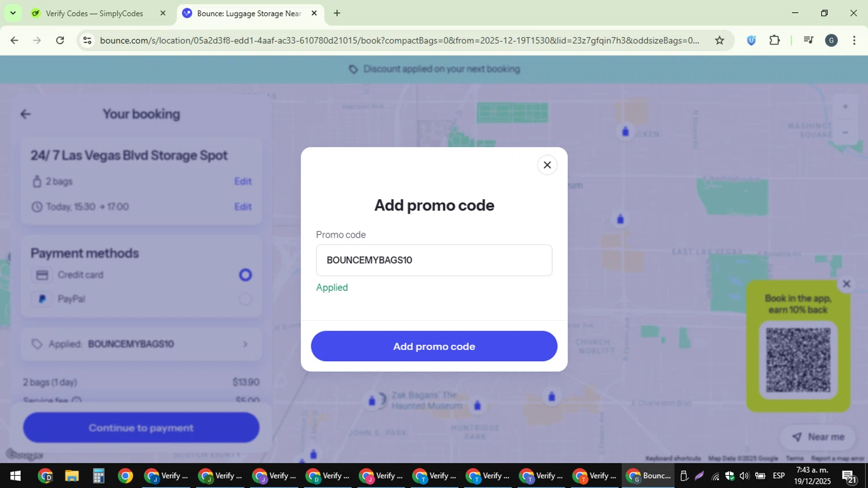The height and width of the screenshot is (488, 868).
Task: Click the Keyboard shortcuts map link
Action: [673, 458]
